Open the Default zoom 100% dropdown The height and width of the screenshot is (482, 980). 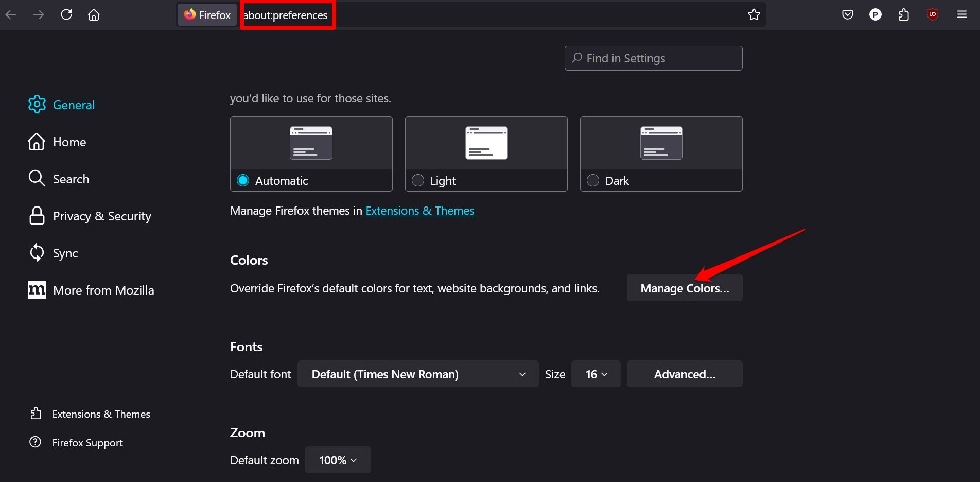point(338,460)
